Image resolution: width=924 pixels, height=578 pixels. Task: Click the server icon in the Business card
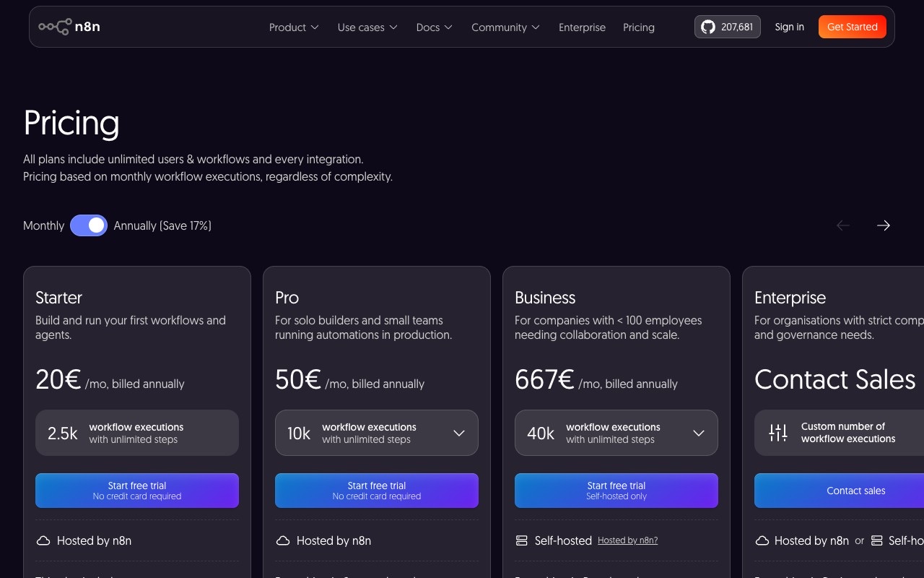522,540
